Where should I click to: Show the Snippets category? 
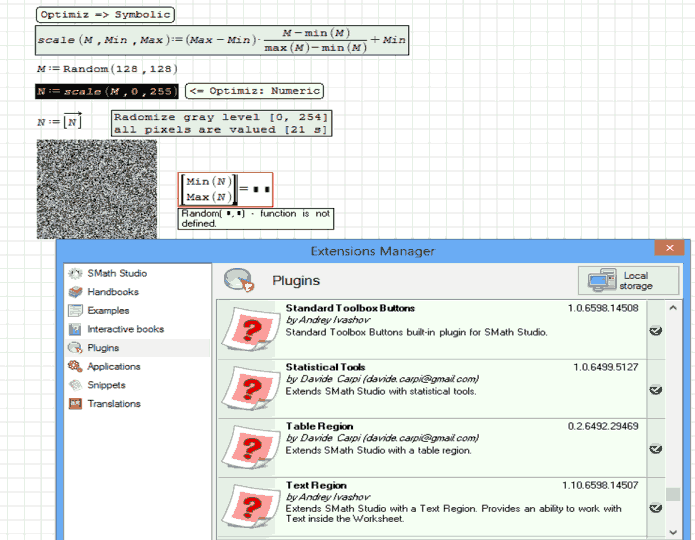pyautogui.click(x=106, y=385)
